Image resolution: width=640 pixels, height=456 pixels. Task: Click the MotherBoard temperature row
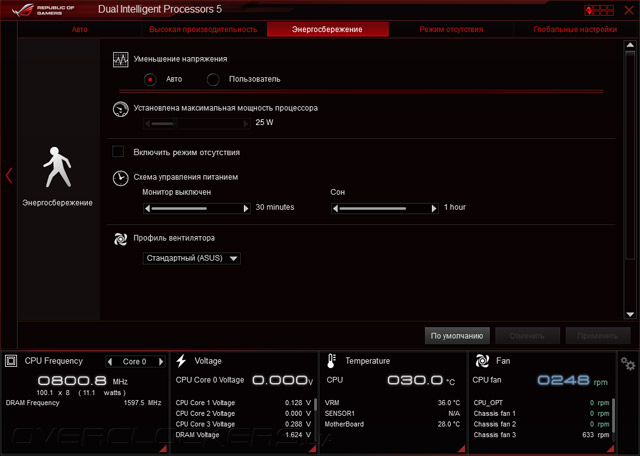(x=392, y=425)
